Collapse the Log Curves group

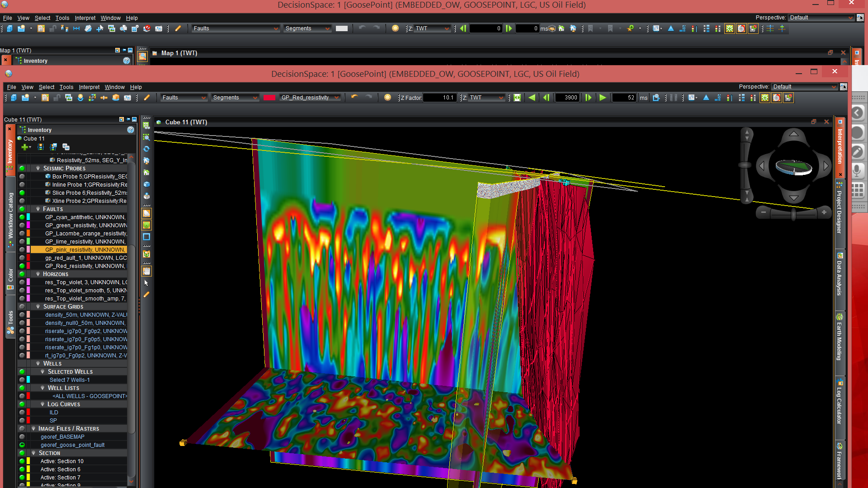[x=42, y=404]
